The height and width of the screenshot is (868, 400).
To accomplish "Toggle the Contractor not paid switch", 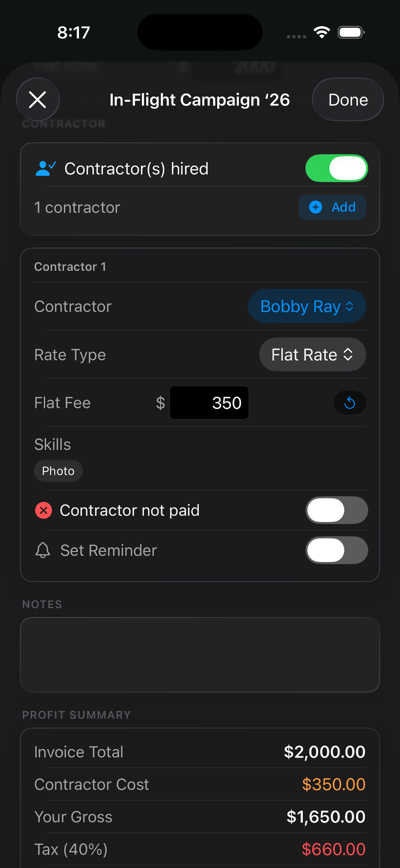I will coord(336,510).
